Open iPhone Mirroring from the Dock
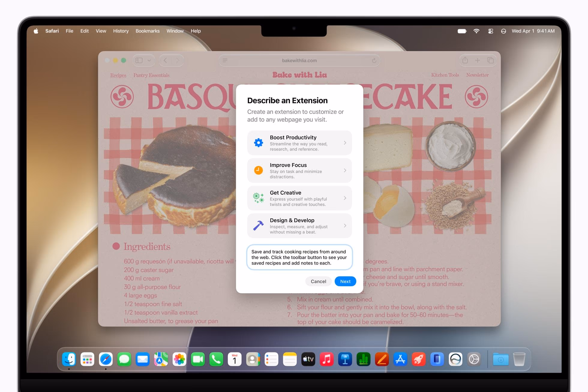 point(437,359)
